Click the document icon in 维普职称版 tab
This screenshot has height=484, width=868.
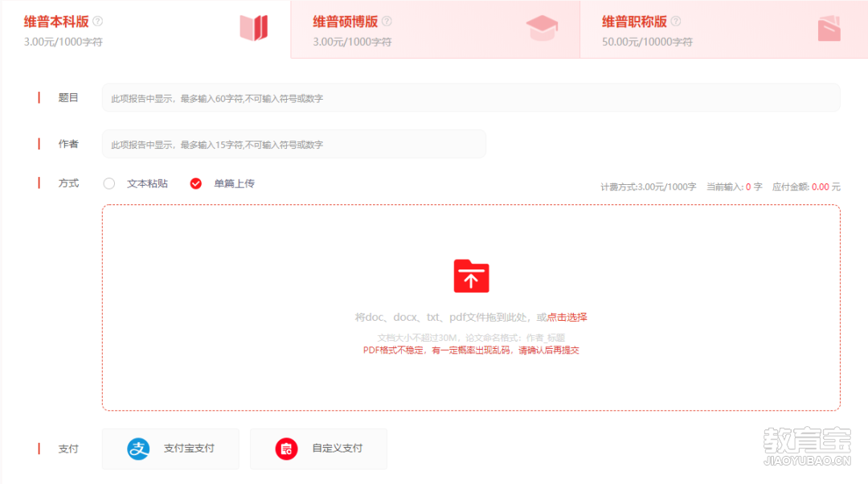click(829, 28)
